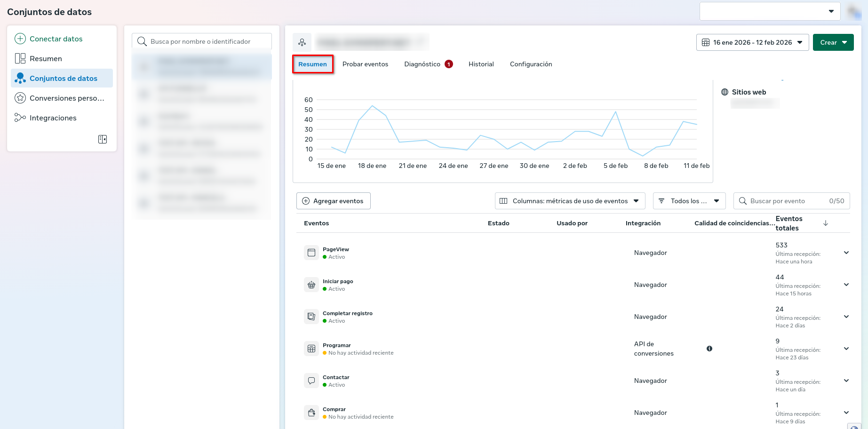868x429 pixels.
Task: Click the Contactar speech bubble icon
Action: click(311, 381)
